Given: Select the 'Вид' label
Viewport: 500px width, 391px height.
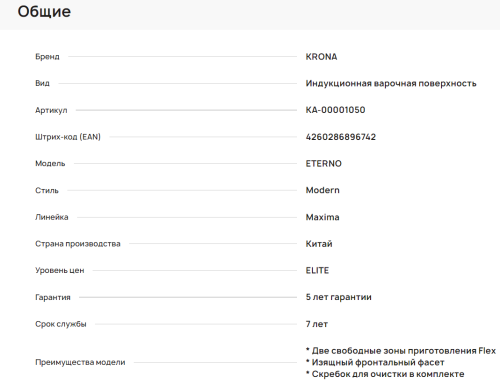Looking at the screenshot, I should pos(42,83).
